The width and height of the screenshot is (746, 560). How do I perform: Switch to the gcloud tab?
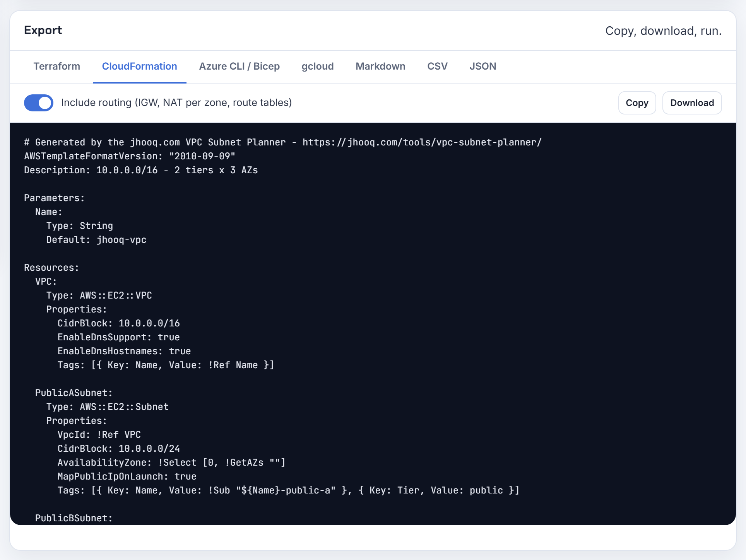tap(318, 66)
